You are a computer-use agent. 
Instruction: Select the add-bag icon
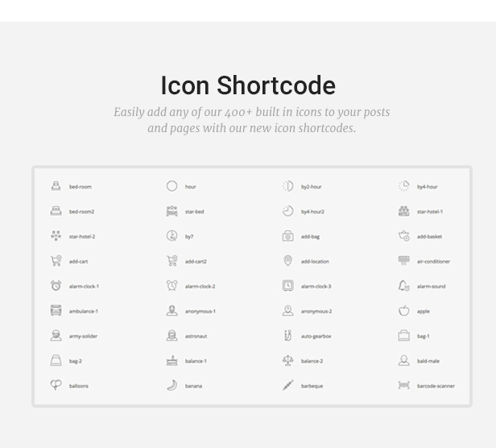tap(287, 236)
